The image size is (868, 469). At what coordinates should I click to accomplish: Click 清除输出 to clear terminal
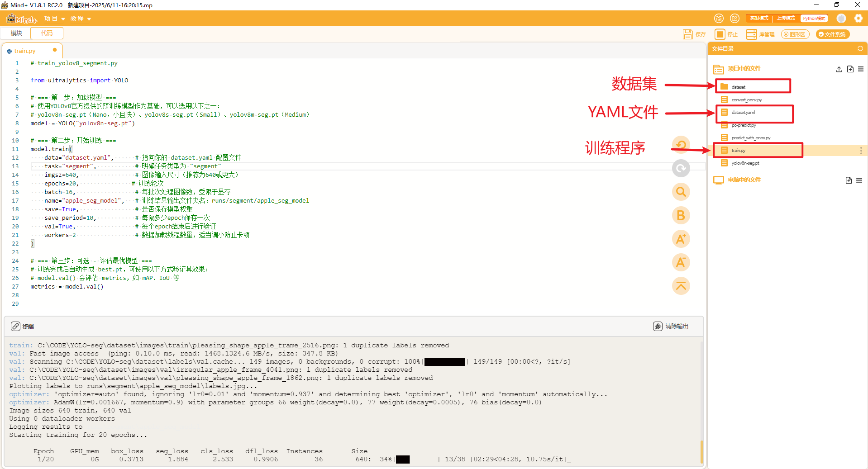click(x=671, y=326)
